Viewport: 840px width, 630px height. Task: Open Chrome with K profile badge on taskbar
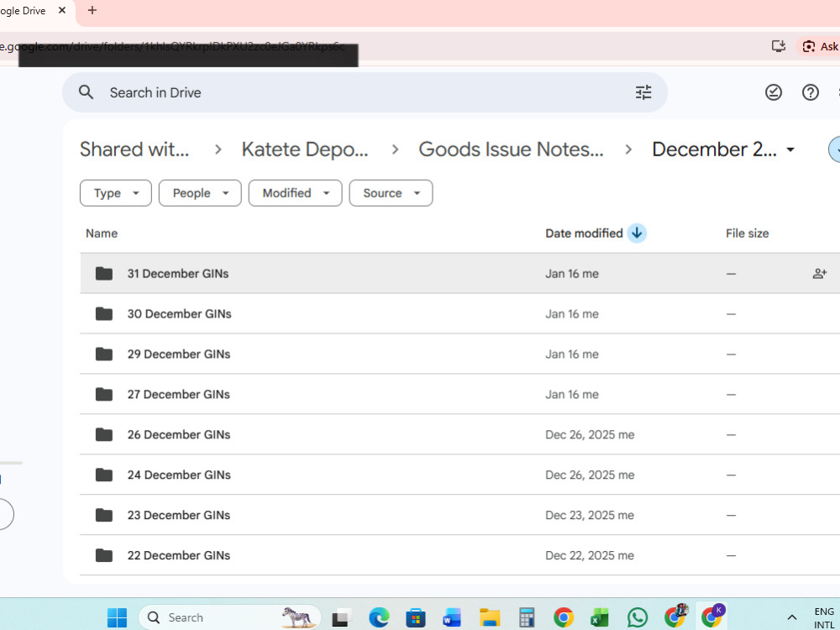(x=712, y=617)
